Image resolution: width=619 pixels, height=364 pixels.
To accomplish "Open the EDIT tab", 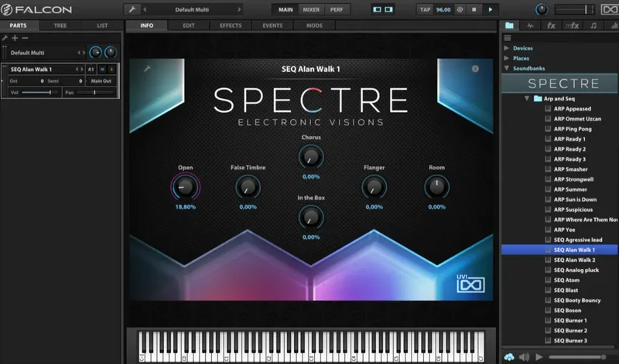I will (x=189, y=26).
